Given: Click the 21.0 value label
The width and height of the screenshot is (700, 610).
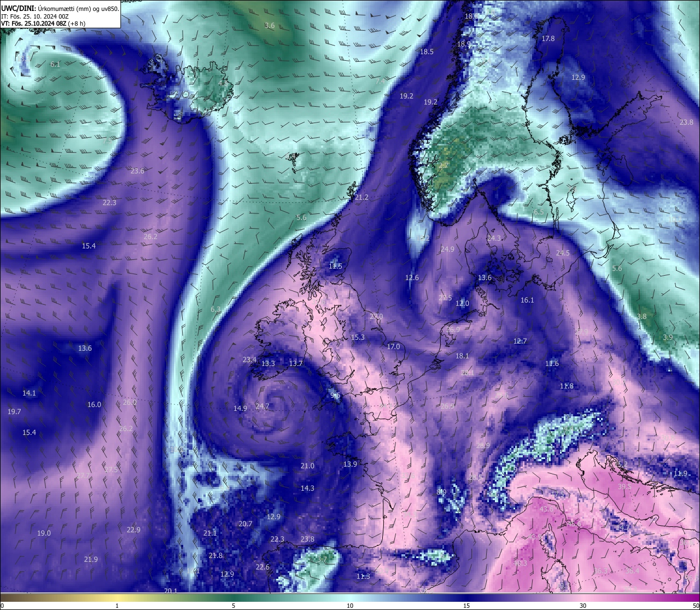Looking at the screenshot, I should pos(307,466).
